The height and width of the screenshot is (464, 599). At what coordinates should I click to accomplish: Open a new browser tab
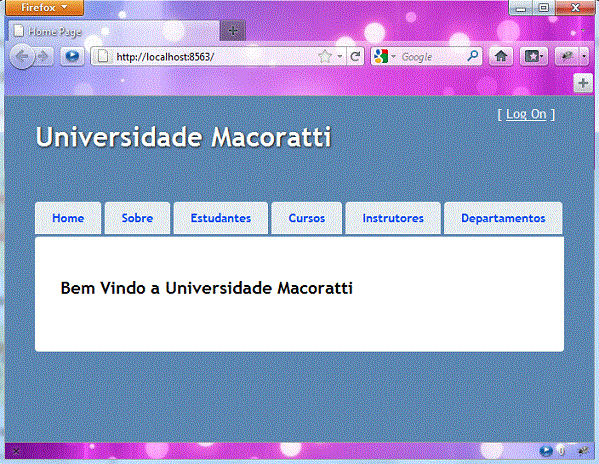[233, 31]
